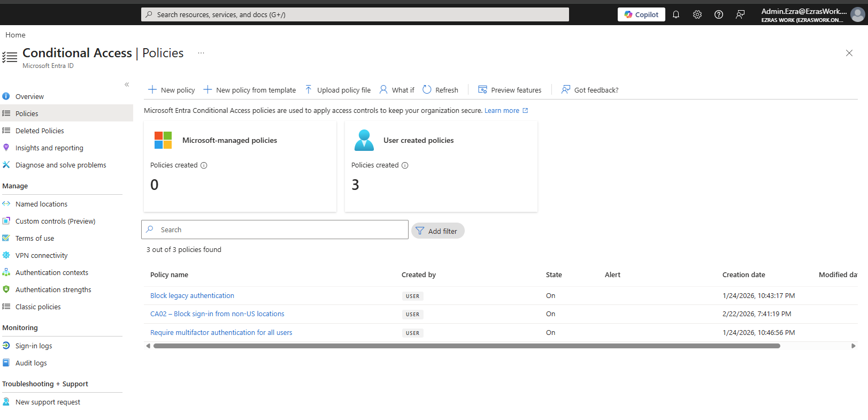Open Sign-in logs
The width and height of the screenshot is (868, 420).
coord(34,346)
